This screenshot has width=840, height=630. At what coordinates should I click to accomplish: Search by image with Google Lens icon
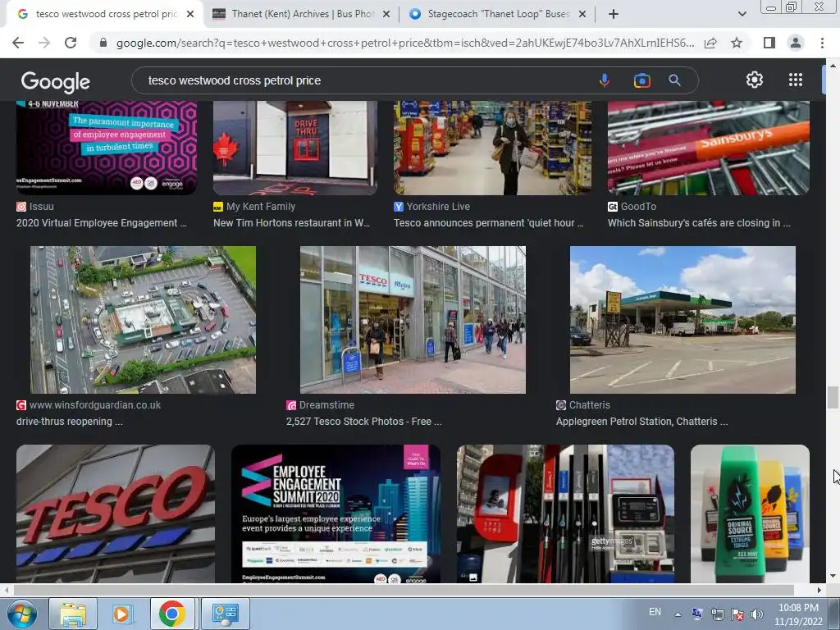point(641,80)
